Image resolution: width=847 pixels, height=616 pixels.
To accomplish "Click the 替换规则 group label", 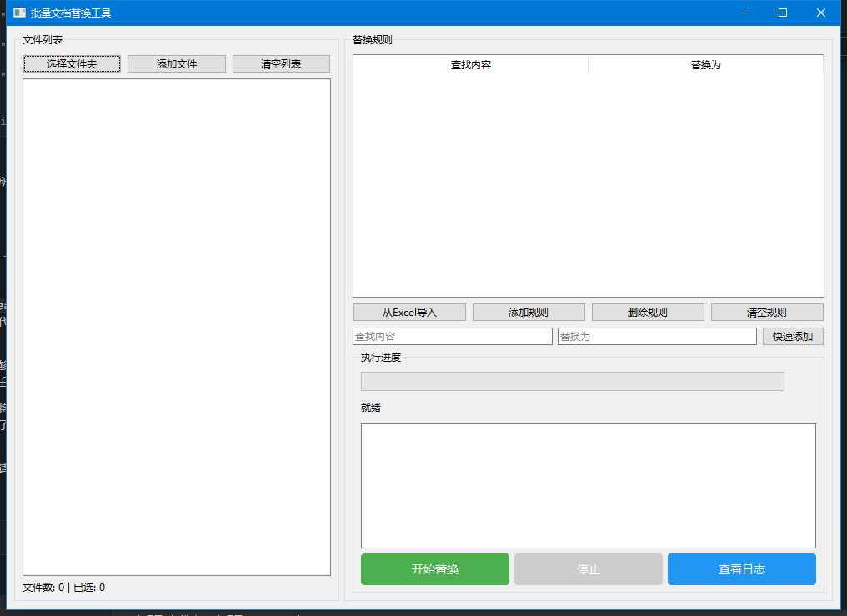I will point(372,39).
